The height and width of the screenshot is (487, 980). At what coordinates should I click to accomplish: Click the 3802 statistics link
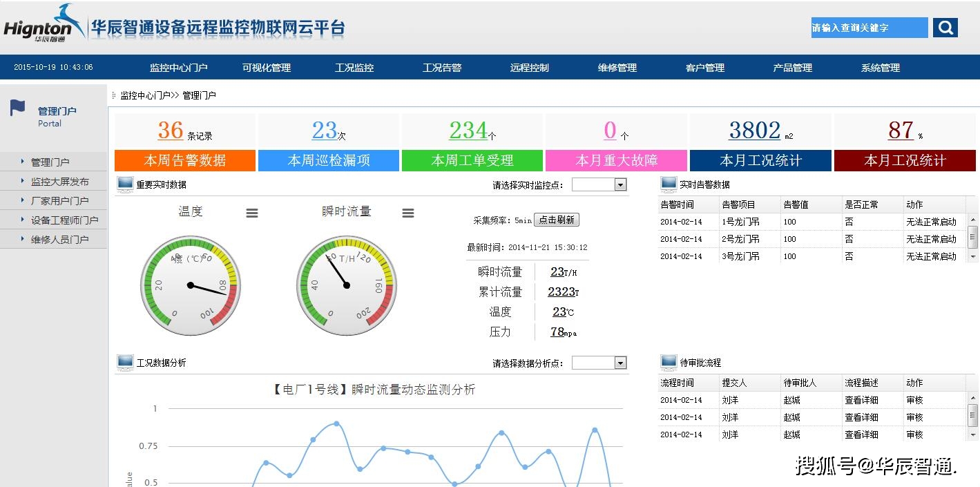click(755, 130)
